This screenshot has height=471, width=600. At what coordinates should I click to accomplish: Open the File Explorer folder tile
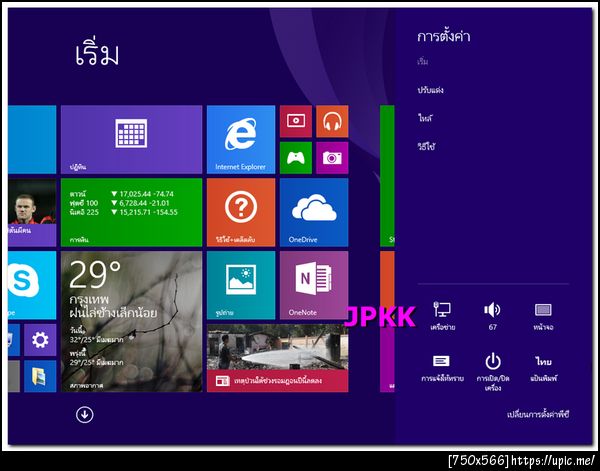click(40, 376)
